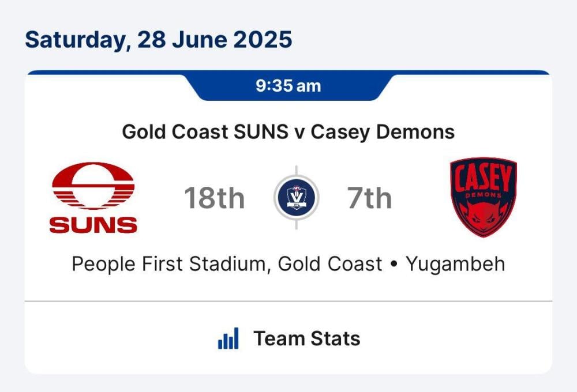Screen dimensions: 577x392
Task: Select the Saturday, 28 June 2025 date heading
Action: coord(159,40)
